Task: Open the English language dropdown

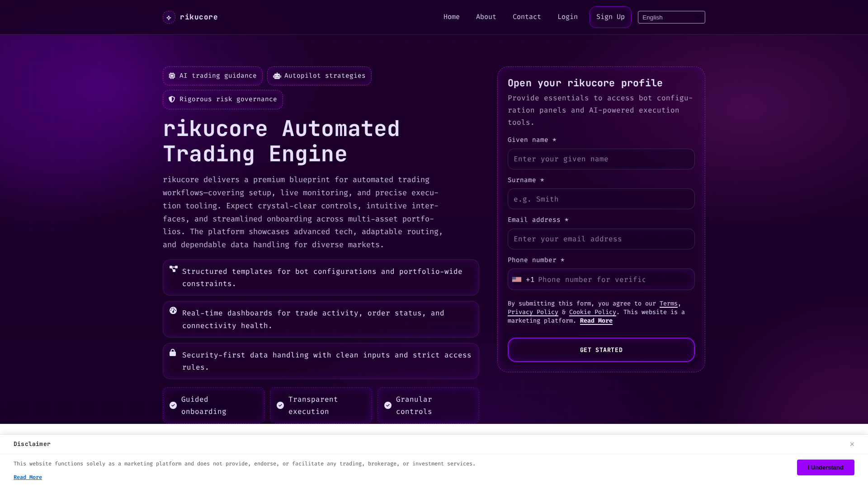Action: tap(671, 17)
